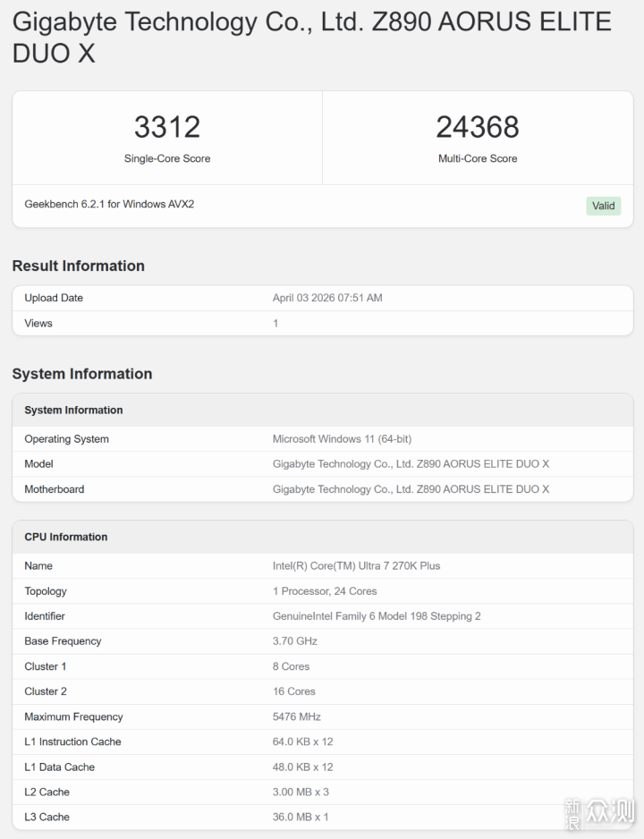Click the L3 Cache value 36.0 MB x 1
Viewport: 644px width, 839px height.
[301, 817]
